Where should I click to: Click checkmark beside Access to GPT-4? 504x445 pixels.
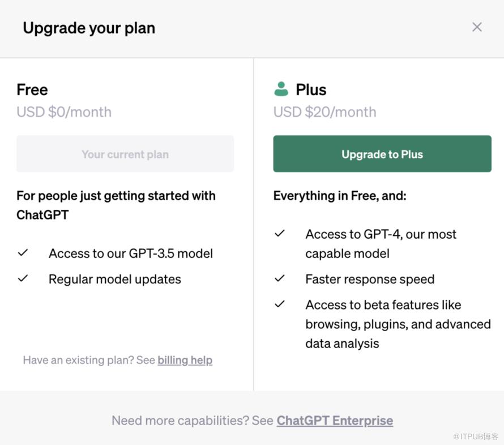pyautogui.click(x=280, y=234)
